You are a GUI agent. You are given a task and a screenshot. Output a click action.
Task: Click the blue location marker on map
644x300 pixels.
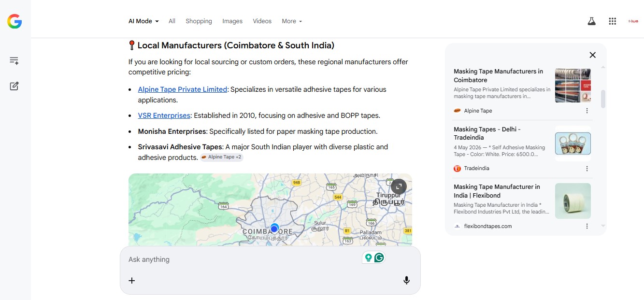coord(274,228)
